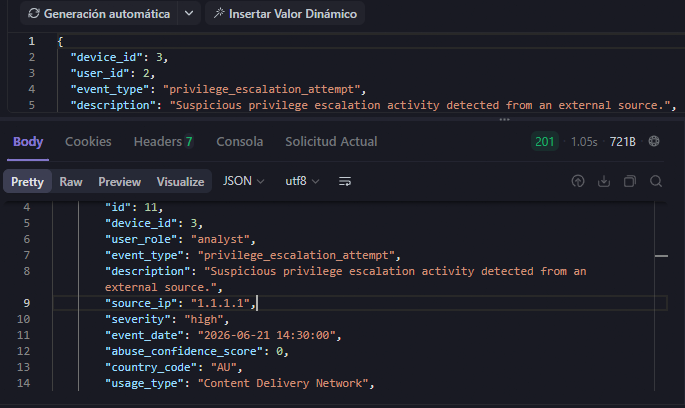Click response "event_type" line 7
This screenshot has height=408, width=685.
click(x=253, y=255)
